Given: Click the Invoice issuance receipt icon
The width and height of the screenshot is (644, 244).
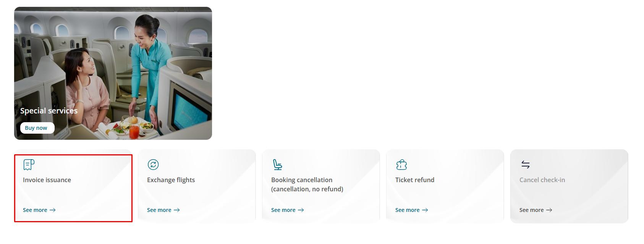Looking at the screenshot, I should (29, 165).
